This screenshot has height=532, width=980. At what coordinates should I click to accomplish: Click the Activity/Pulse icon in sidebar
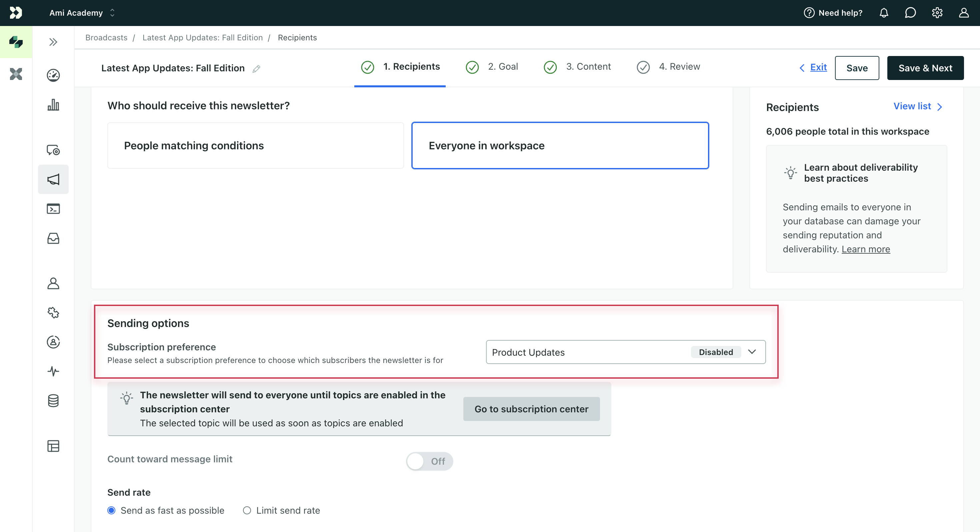coord(53,370)
